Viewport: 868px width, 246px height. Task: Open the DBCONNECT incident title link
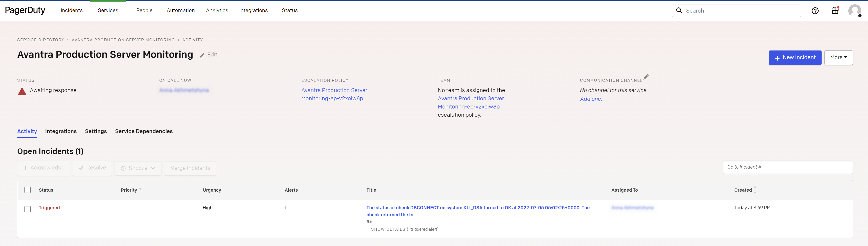(x=478, y=211)
